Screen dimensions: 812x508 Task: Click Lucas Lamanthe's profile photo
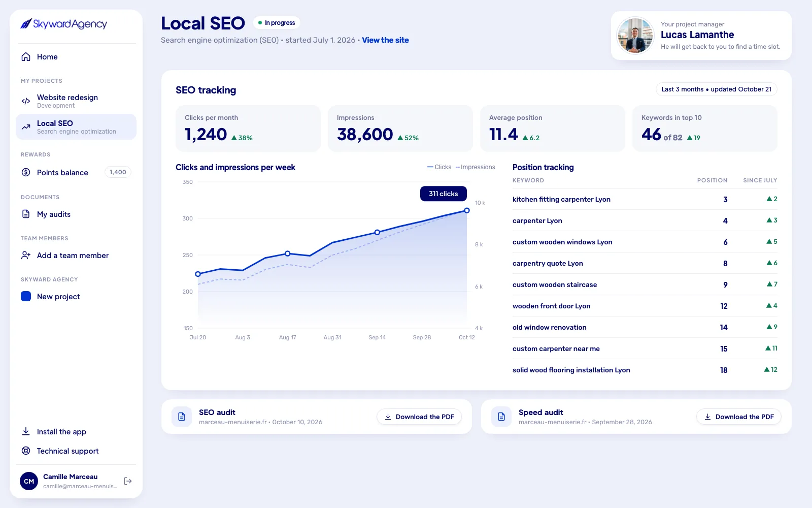[x=635, y=36]
